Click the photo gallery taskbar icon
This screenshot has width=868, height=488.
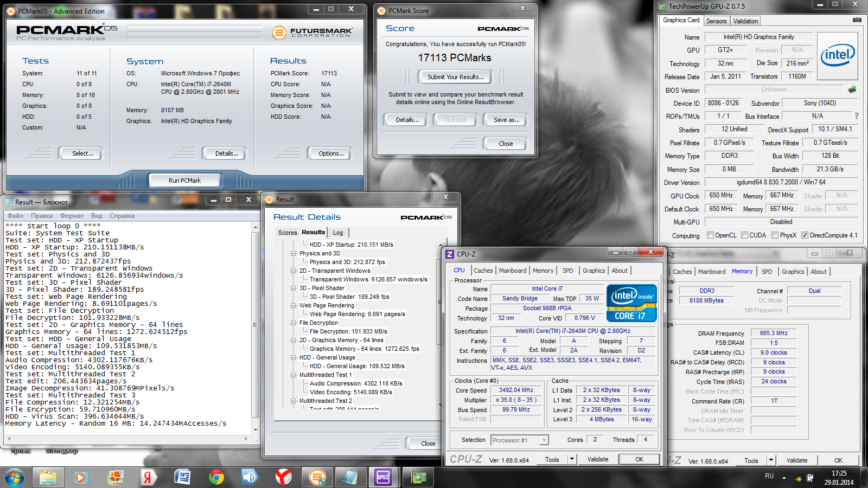pyautogui.click(x=115, y=477)
